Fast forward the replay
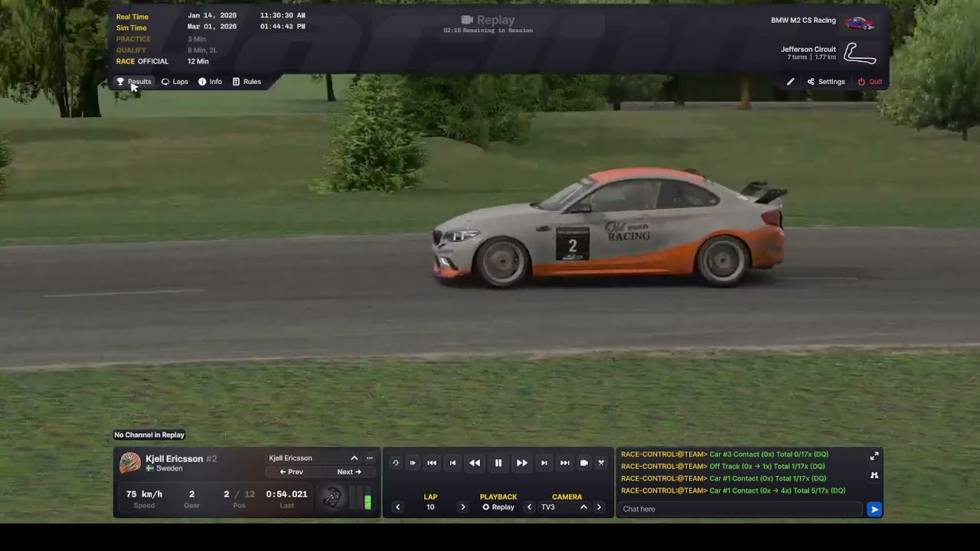 pyautogui.click(x=521, y=463)
